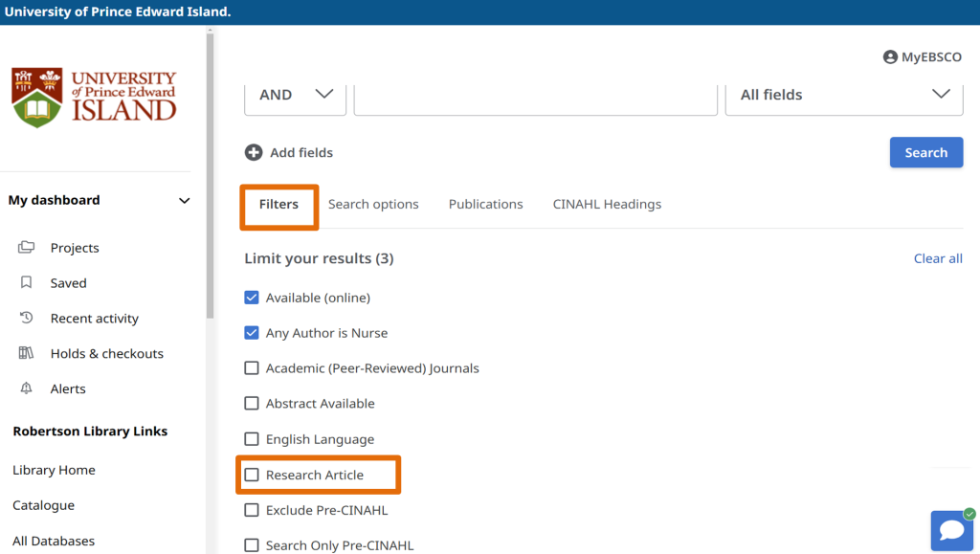Expand the All fields dropdown
The height and width of the screenshot is (554, 980).
point(843,96)
